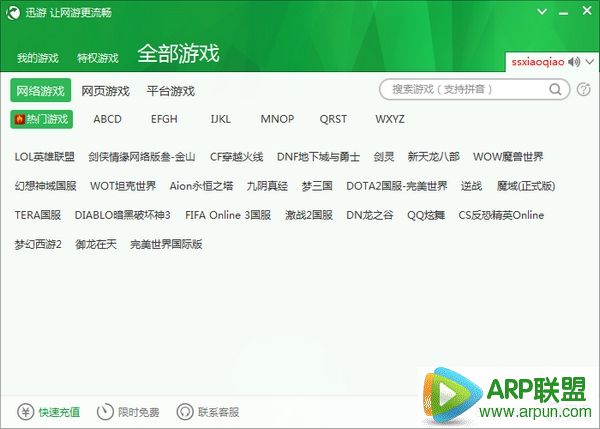Click the clock icon for 限时免费
600x429 pixels.
[105, 412]
